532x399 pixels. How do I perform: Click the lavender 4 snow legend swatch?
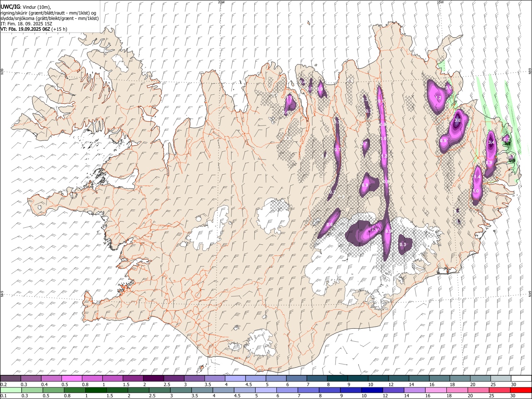pos(235,378)
